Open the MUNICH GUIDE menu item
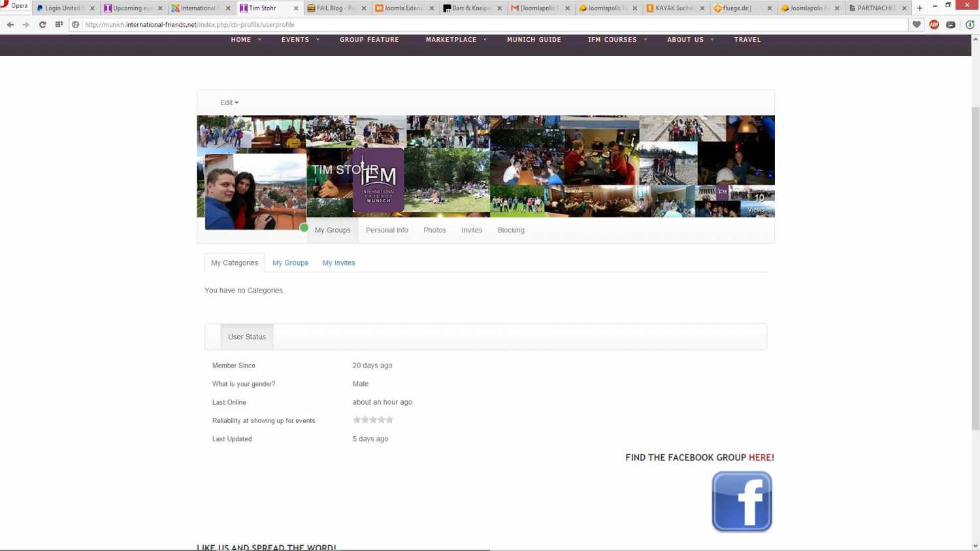 [x=534, y=40]
